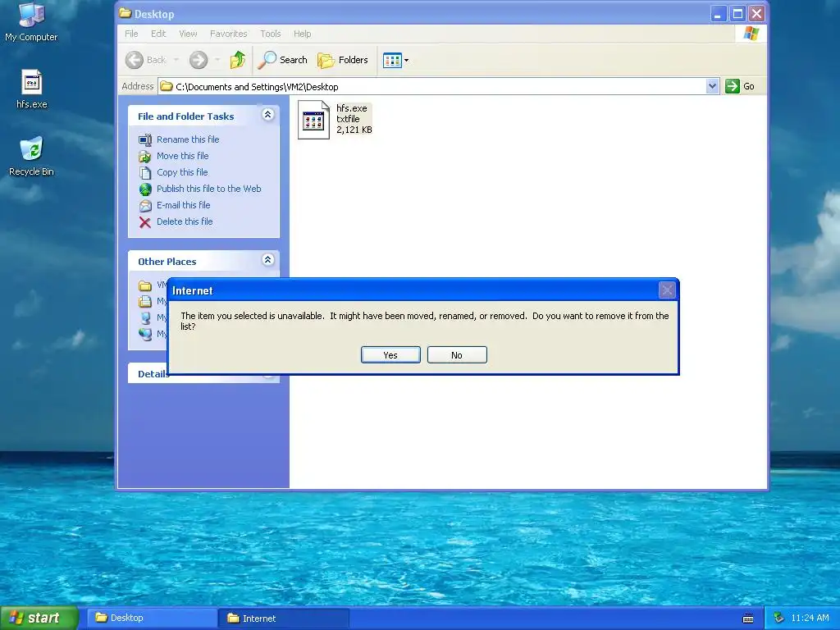840x630 pixels.
Task: Minimize the Desktop explorer window
Action: coord(719,14)
